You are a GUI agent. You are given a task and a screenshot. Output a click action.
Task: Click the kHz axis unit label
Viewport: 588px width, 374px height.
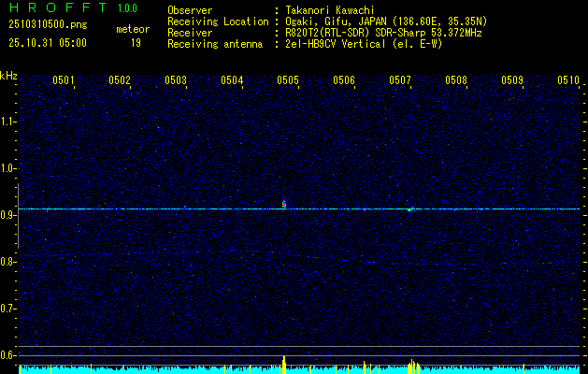pos(8,76)
